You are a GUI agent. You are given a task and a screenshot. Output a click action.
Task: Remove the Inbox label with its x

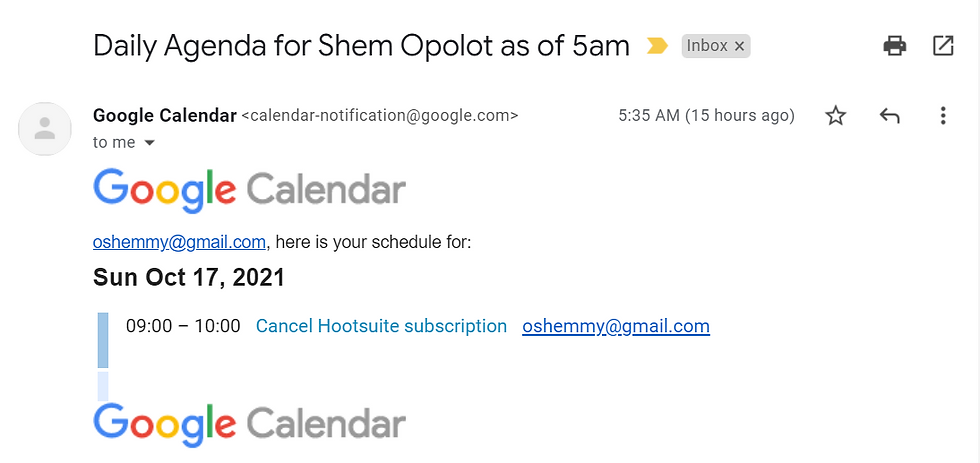click(739, 46)
